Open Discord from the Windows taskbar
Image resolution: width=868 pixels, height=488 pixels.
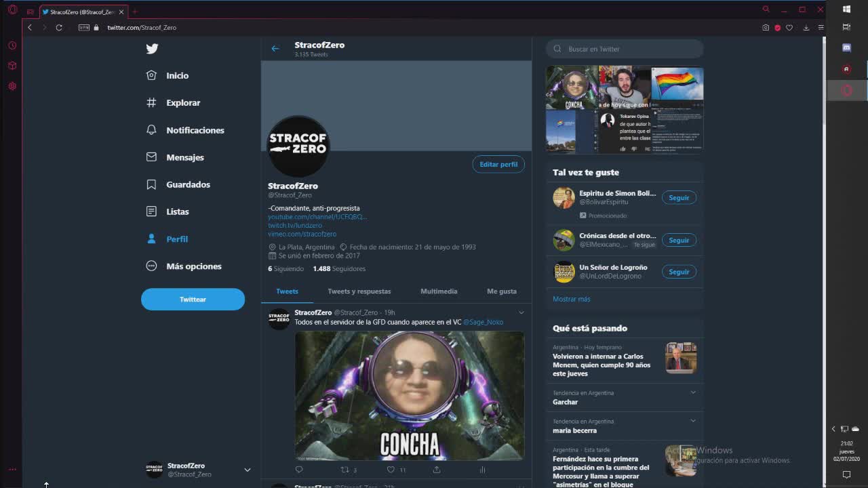pyautogui.click(x=846, y=47)
